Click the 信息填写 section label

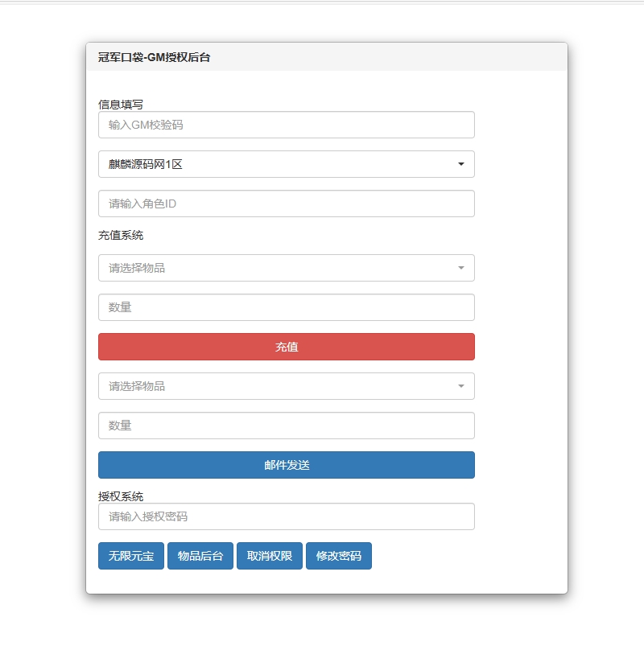[x=121, y=105]
